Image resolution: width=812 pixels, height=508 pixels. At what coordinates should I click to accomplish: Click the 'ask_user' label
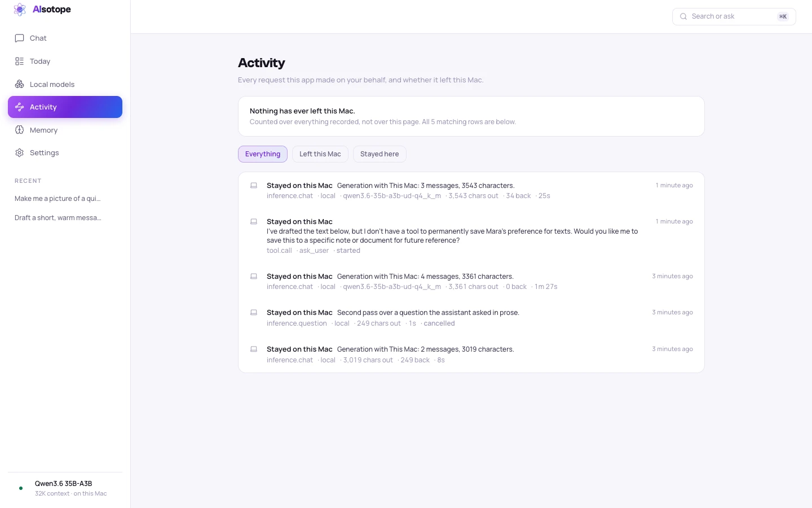click(x=314, y=251)
